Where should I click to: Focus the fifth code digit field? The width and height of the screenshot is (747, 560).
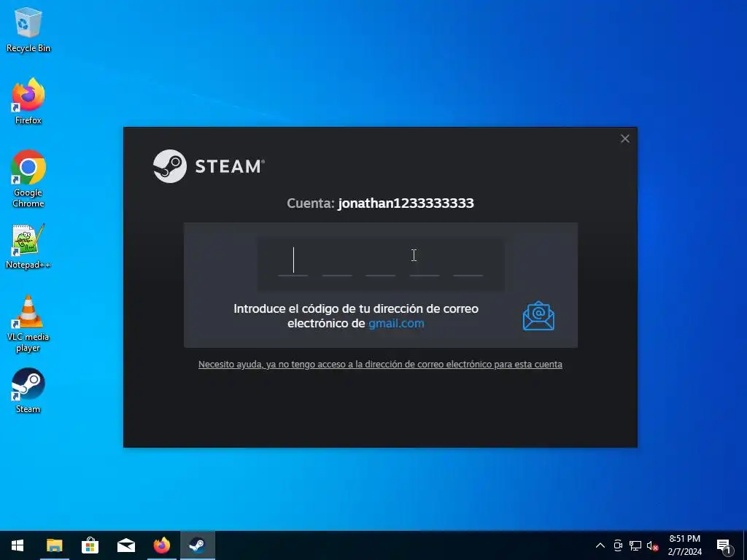468,261
